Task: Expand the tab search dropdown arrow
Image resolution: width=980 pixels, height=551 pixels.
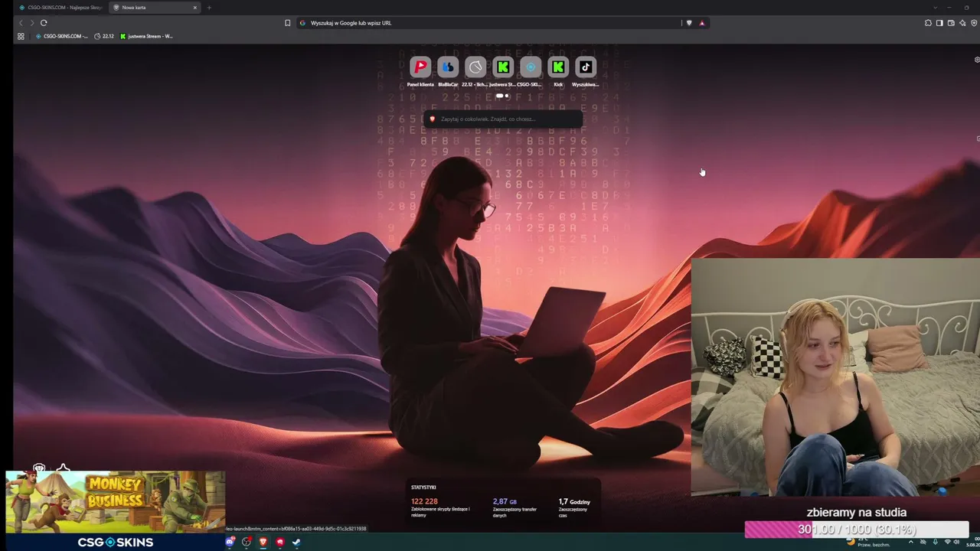Action: pyautogui.click(x=935, y=8)
